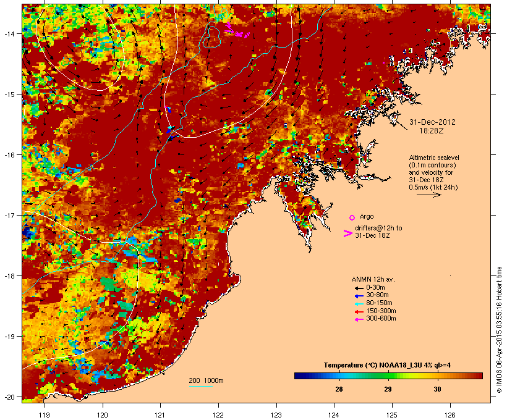Click the '30-80m' depth label
Image resolution: width=507 pixels, height=420 pixels.
(x=377, y=295)
